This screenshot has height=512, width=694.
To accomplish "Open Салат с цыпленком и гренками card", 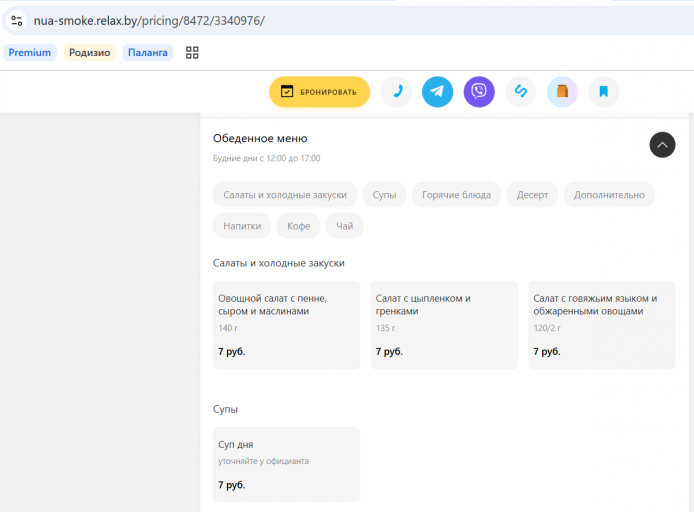I will click(444, 325).
